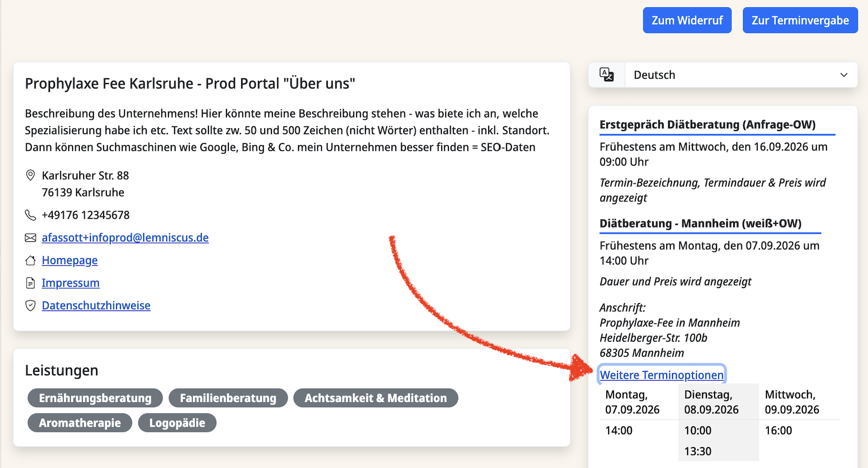868x468 pixels.
Task: Click the translate language icon
Action: pos(606,74)
